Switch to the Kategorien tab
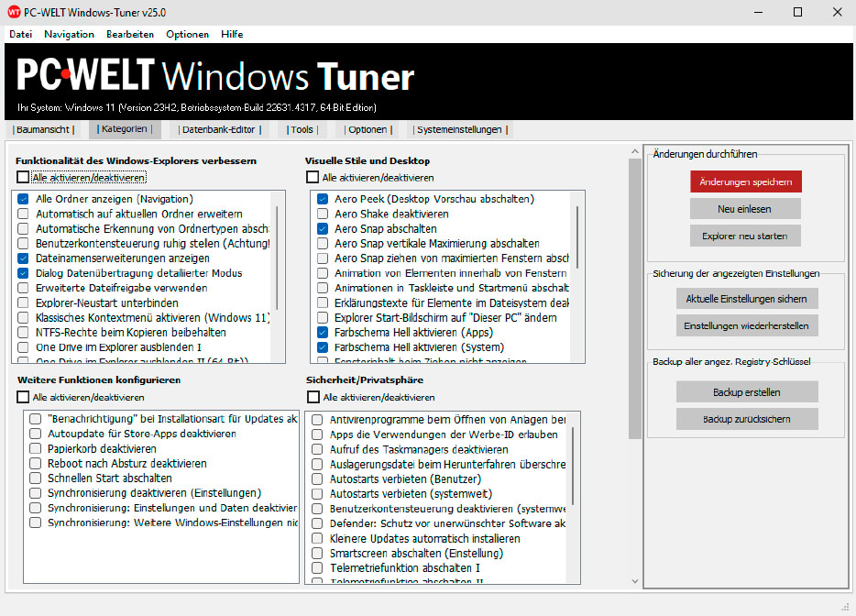856x616 pixels. 125,129
